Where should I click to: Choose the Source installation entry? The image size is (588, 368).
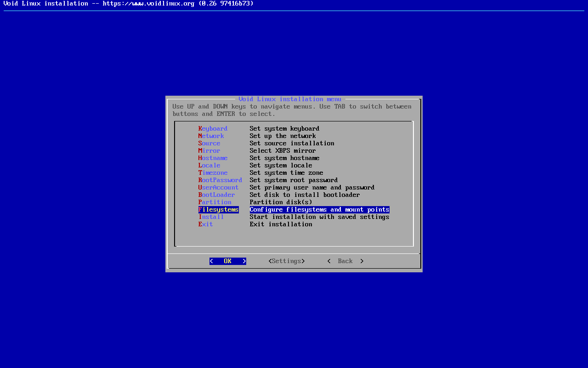pyautogui.click(x=209, y=144)
